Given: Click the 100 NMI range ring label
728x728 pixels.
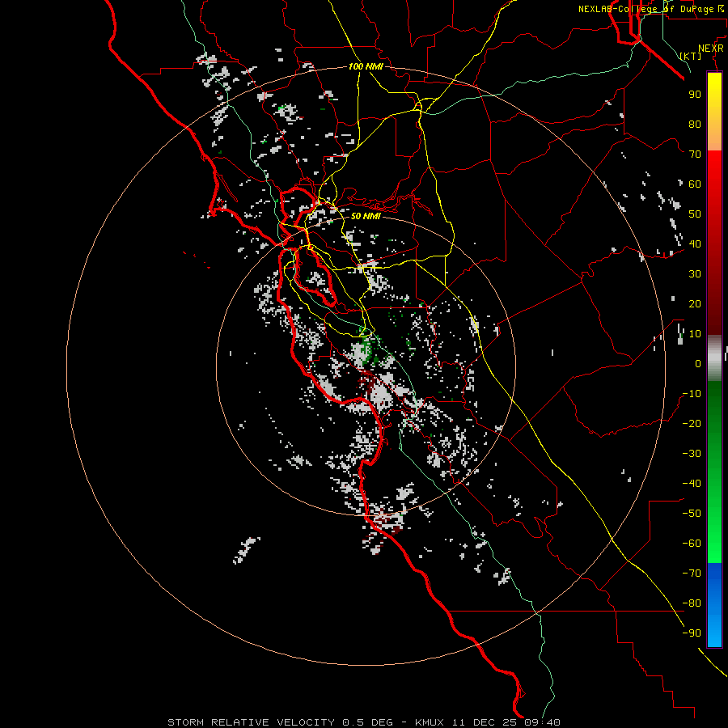Looking at the screenshot, I should (366, 66).
